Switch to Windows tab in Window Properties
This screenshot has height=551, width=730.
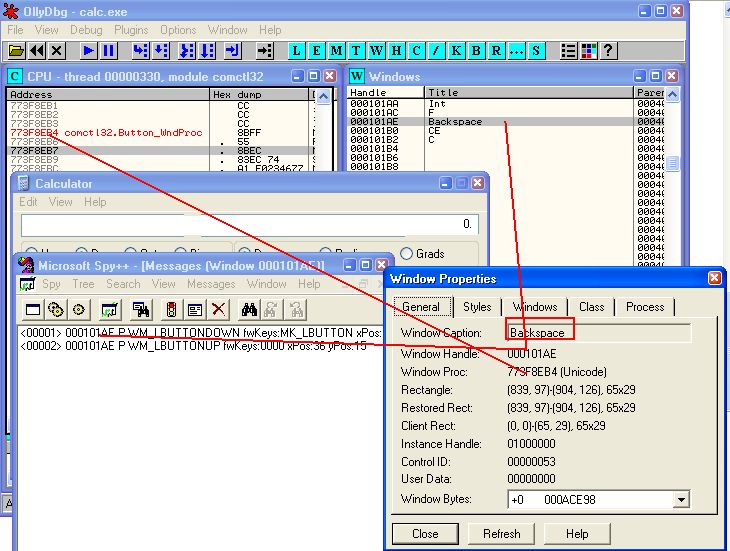pyautogui.click(x=535, y=307)
